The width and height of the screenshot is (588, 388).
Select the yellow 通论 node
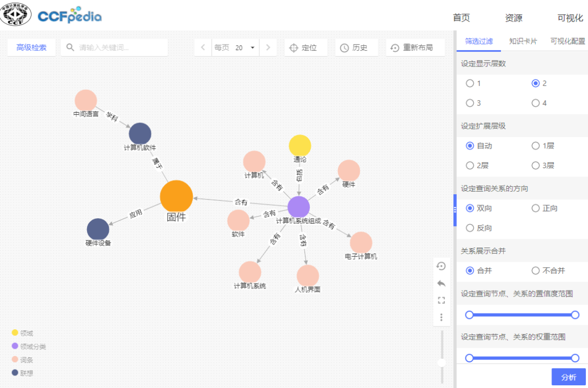(x=300, y=146)
